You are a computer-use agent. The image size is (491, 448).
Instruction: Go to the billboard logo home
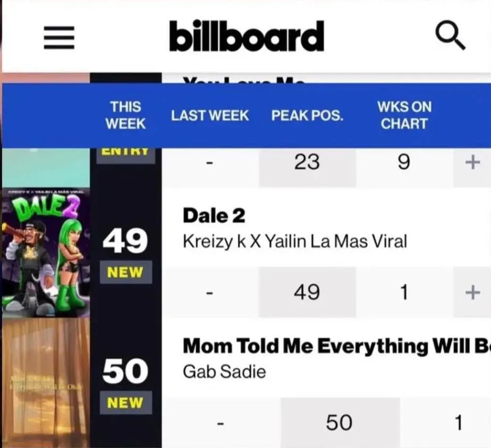pos(247,36)
